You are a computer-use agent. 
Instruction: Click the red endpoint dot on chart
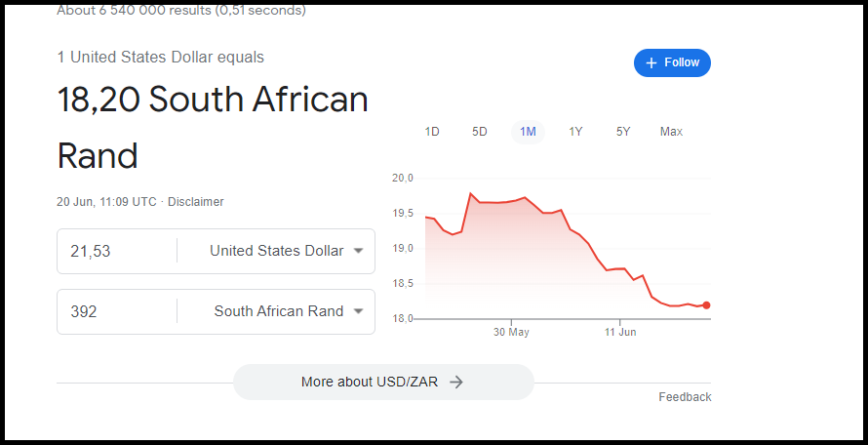[x=706, y=305]
